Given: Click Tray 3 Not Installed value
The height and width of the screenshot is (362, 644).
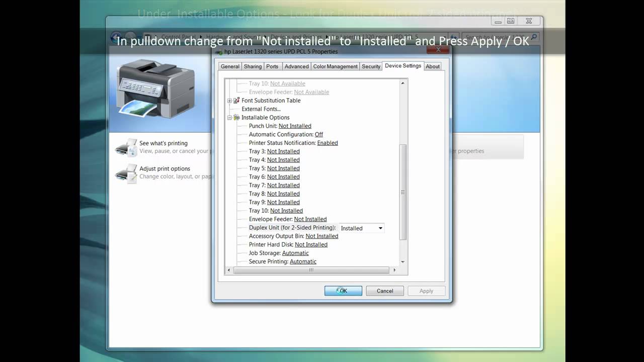Looking at the screenshot, I should point(283,151).
